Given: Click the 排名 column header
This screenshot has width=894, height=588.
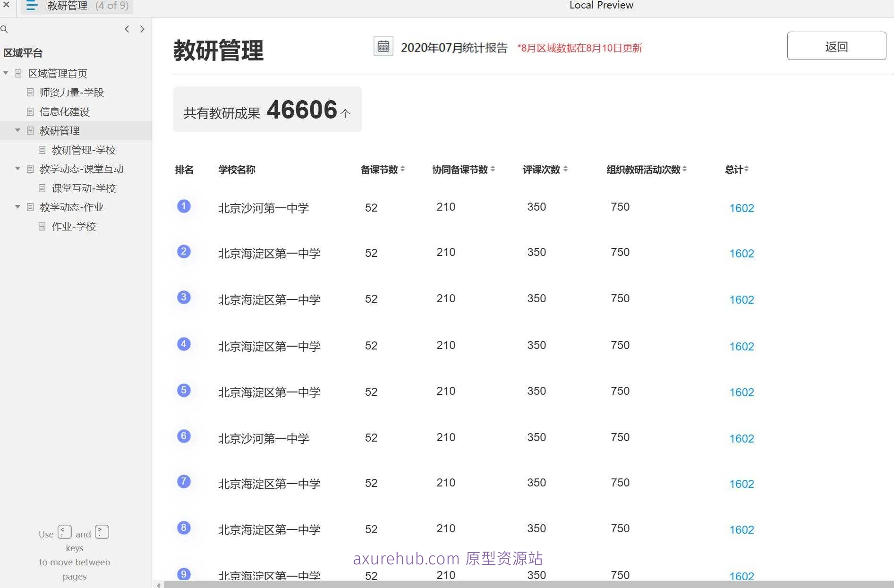Looking at the screenshot, I should (x=184, y=170).
